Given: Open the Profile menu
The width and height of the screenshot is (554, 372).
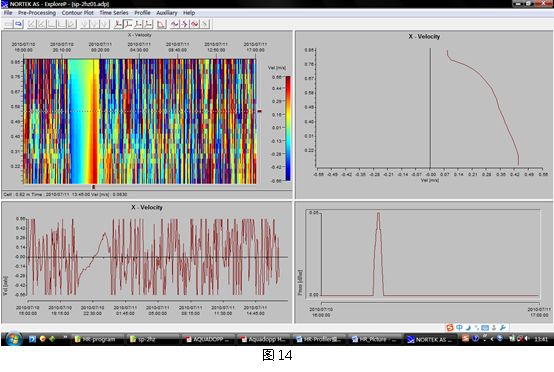Looking at the screenshot, I should (142, 13).
